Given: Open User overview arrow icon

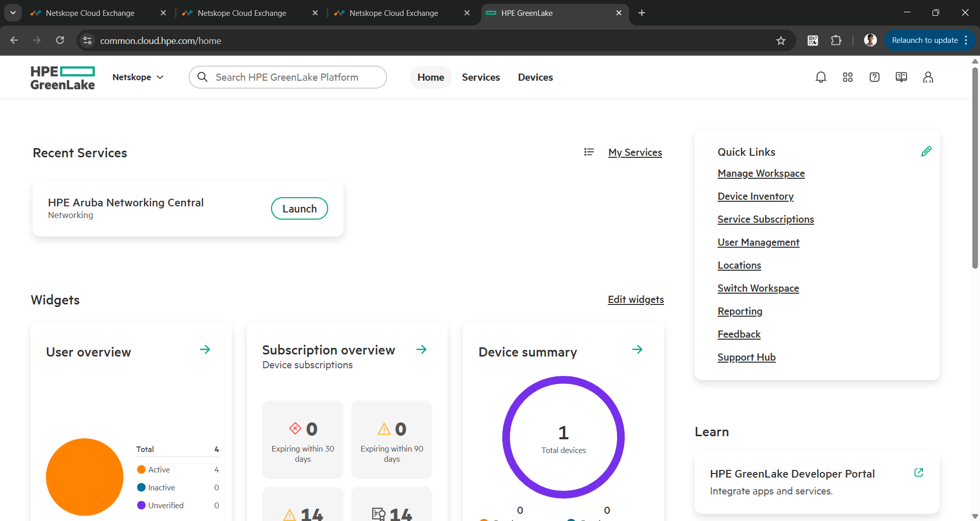Looking at the screenshot, I should point(205,349).
